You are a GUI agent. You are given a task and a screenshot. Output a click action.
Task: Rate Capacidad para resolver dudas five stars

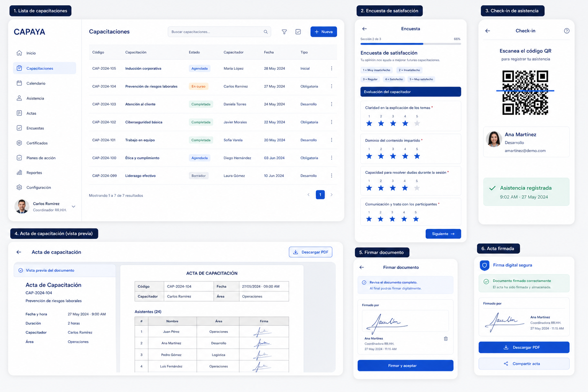(x=417, y=188)
